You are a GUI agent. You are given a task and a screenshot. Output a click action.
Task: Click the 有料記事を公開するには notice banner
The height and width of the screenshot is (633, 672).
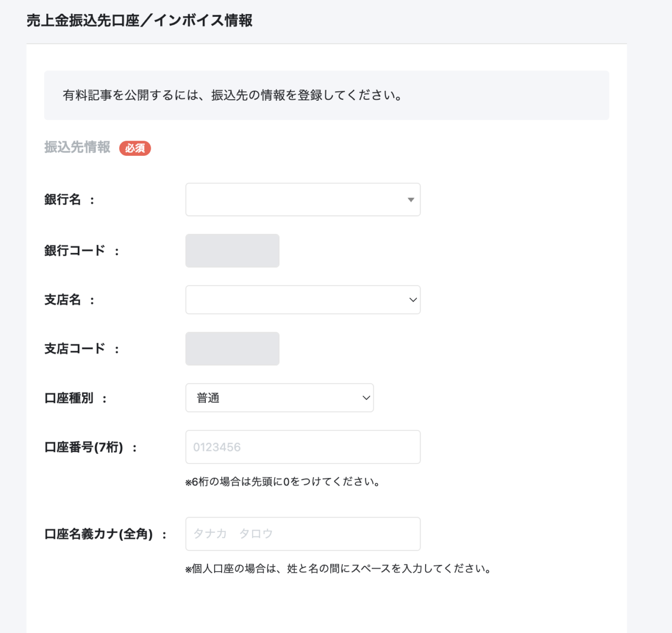327,95
